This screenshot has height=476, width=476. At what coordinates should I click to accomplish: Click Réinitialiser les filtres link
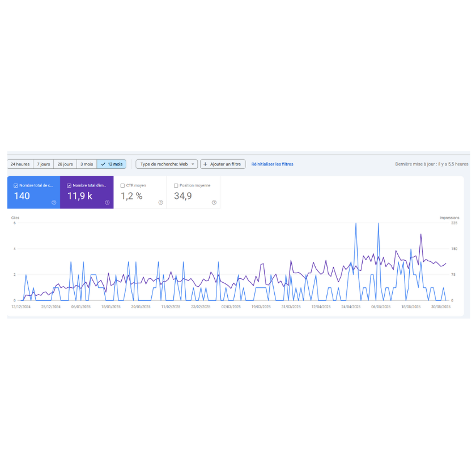point(273,164)
